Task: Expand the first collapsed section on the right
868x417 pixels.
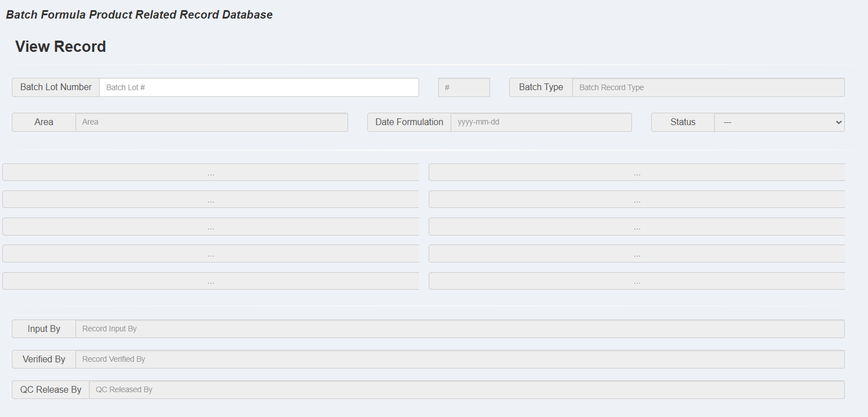Action: click(x=636, y=172)
